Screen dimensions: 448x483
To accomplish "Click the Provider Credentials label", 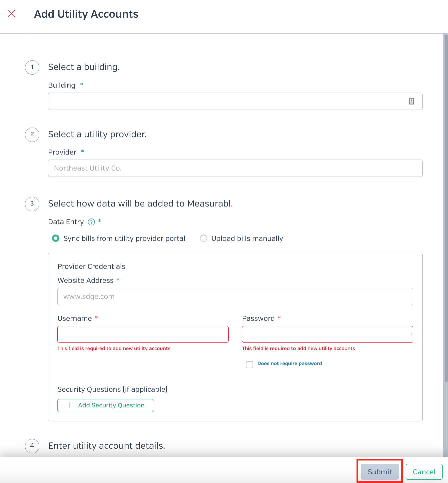I will click(91, 266).
